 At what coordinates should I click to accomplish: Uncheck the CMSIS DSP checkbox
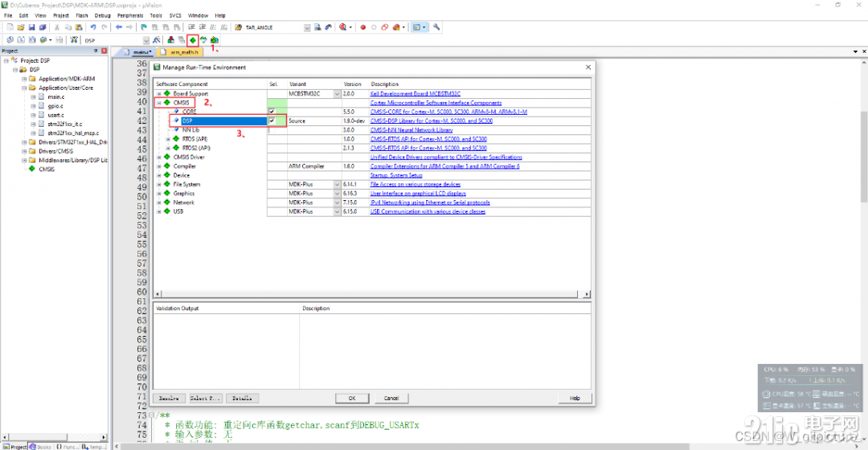pyautogui.click(x=272, y=120)
